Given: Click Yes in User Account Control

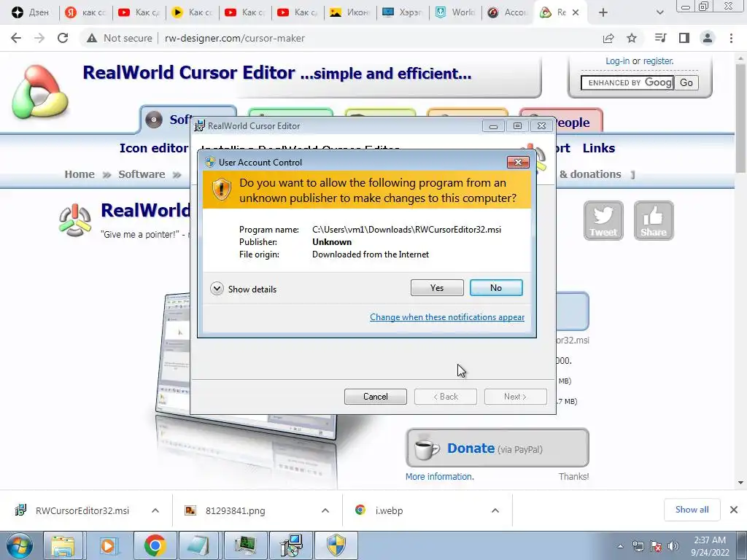Looking at the screenshot, I should [437, 287].
